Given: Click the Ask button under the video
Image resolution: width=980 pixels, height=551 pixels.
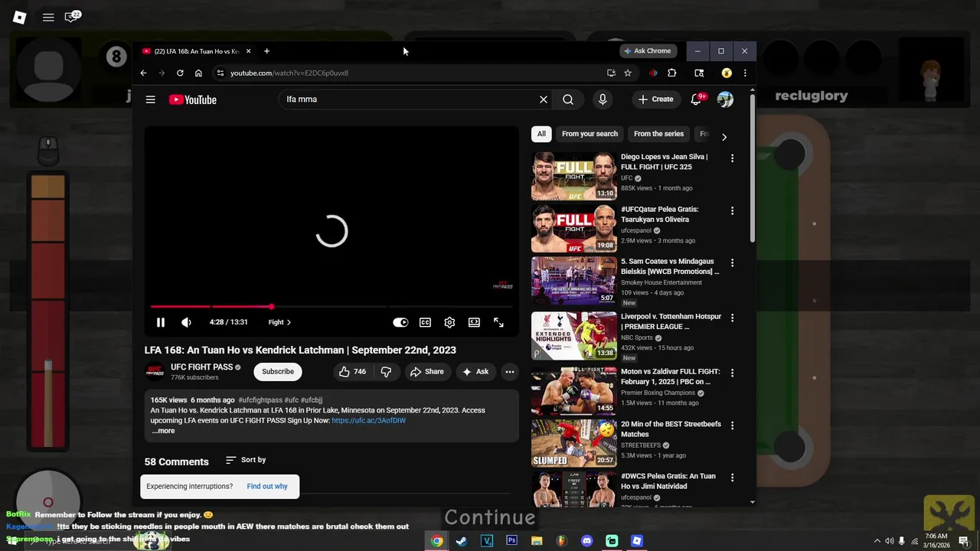Looking at the screenshot, I should [x=475, y=371].
